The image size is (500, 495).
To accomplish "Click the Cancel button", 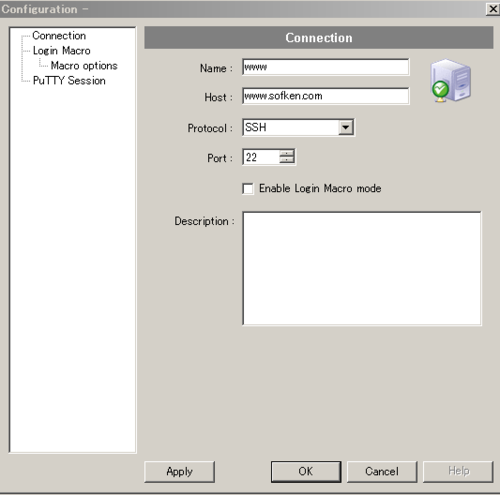I will 382,471.
